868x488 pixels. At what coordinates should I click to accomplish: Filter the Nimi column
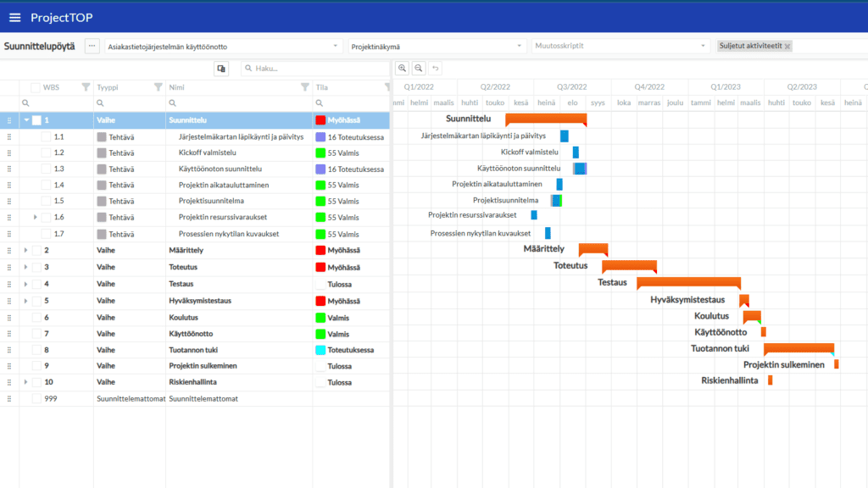pyautogui.click(x=305, y=87)
